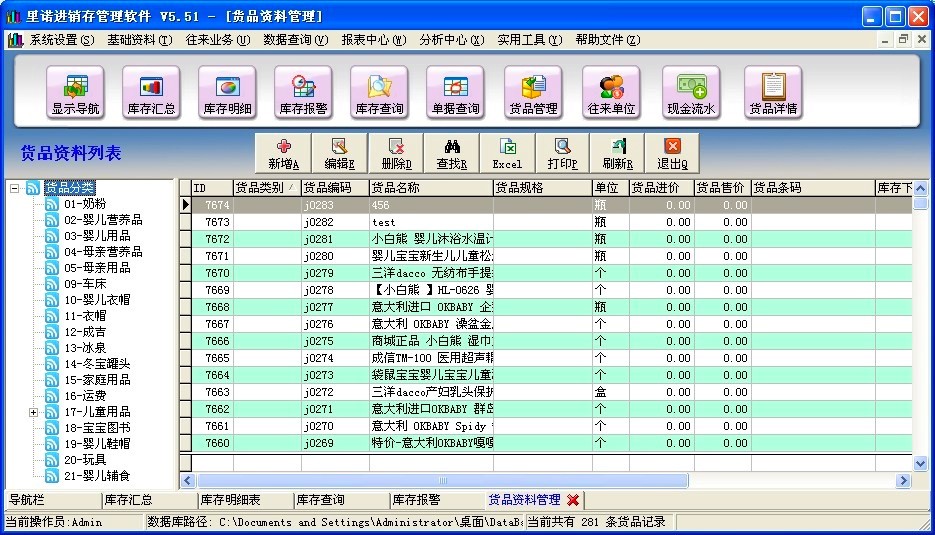
Task: Sort by 货品类别 column header
Action: 267,188
